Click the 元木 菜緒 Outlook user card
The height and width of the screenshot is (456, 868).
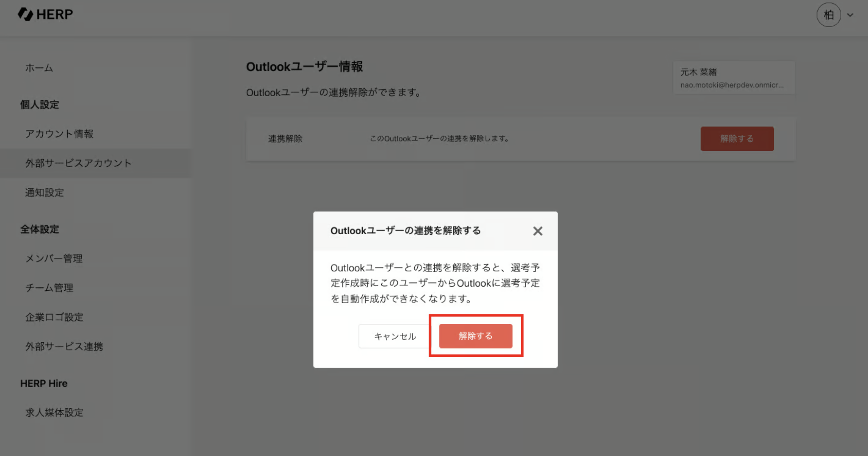[734, 78]
